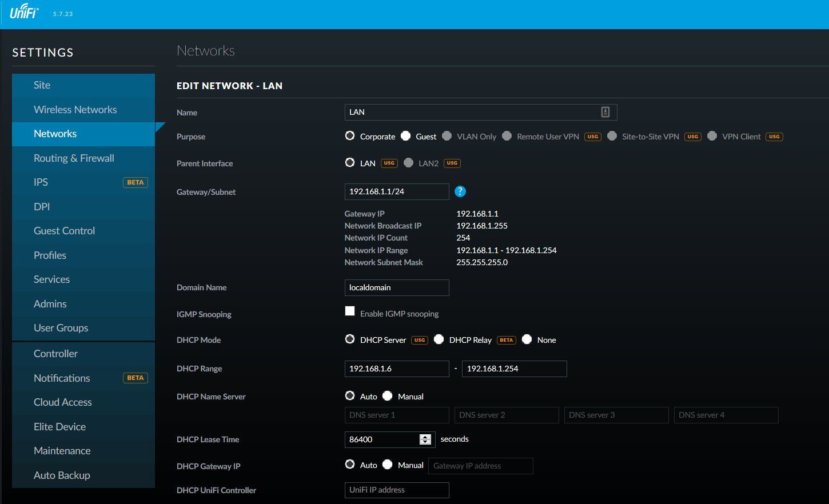Adjust the DHCP Lease Time stepper arrows

(425, 439)
